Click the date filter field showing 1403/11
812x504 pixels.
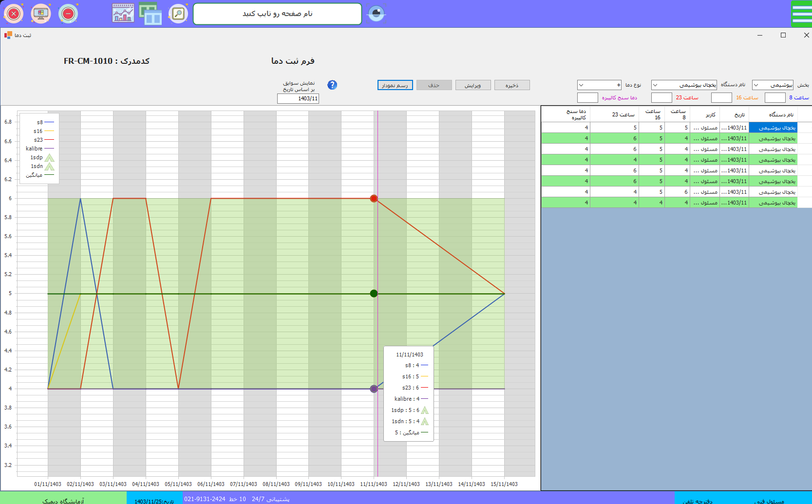[298, 98]
